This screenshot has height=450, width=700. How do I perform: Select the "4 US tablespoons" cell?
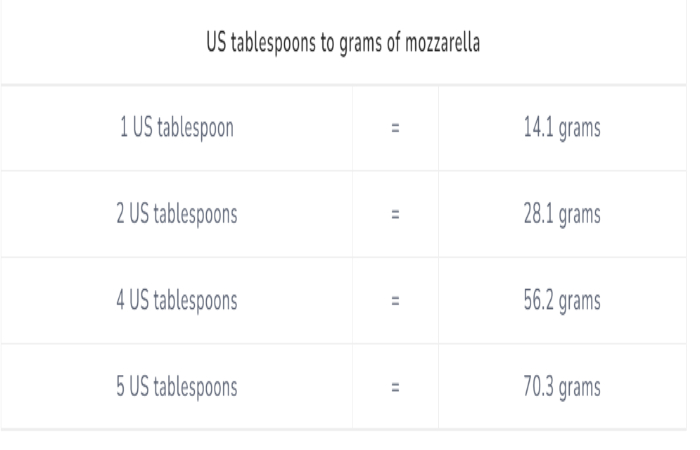(177, 300)
